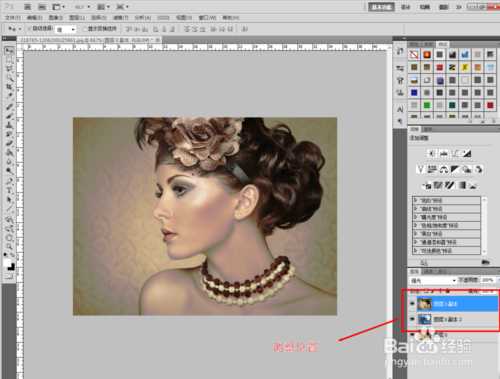Toggle visibility of the second copy layer

(x=412, y=319)
